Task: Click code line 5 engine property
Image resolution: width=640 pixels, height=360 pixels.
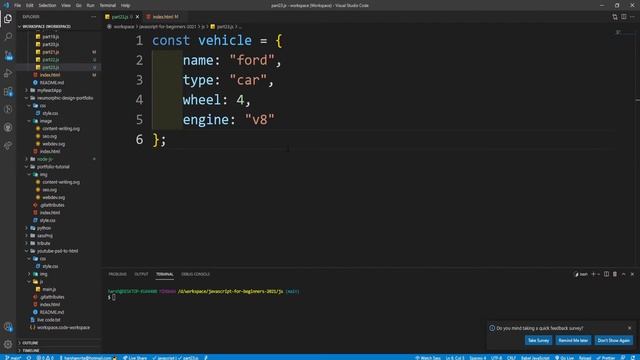Action: 229,120
